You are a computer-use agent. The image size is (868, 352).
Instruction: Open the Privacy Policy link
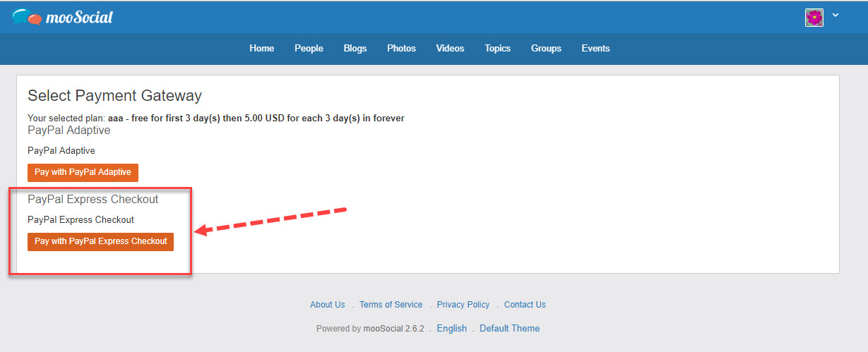[x=463, y=305]
